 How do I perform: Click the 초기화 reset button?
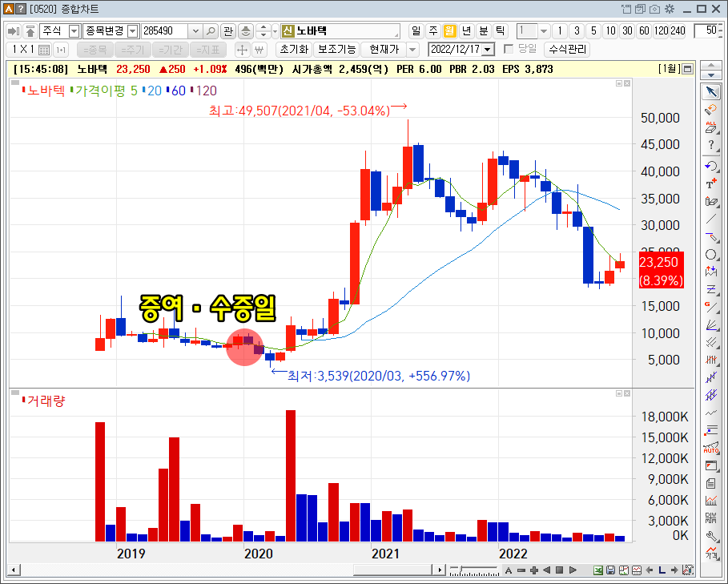coord(296,49)
